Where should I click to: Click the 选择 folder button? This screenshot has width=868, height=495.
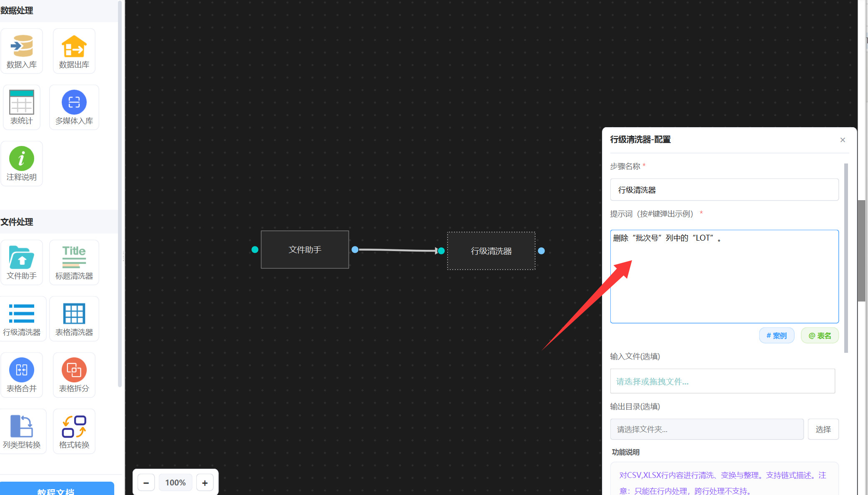(x=823, y=429)
